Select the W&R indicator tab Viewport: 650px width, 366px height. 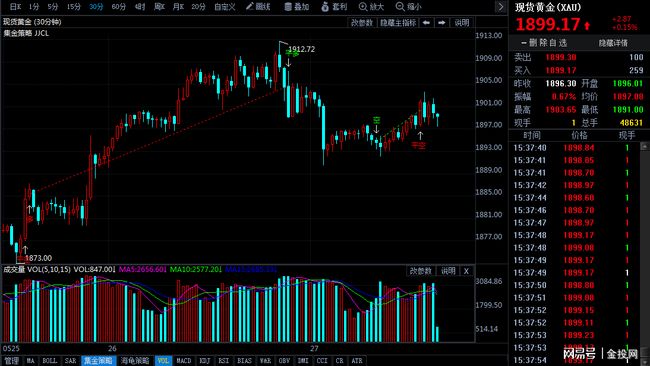(x=265, y=361)
